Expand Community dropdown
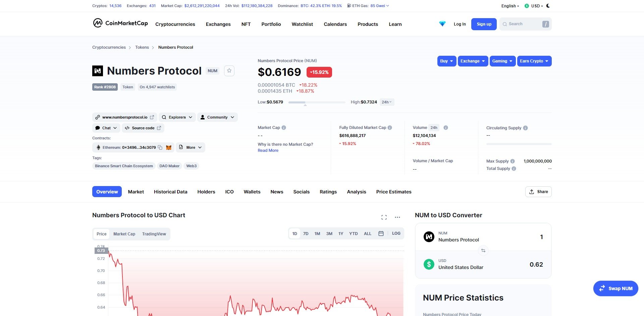 pos(217,117)
